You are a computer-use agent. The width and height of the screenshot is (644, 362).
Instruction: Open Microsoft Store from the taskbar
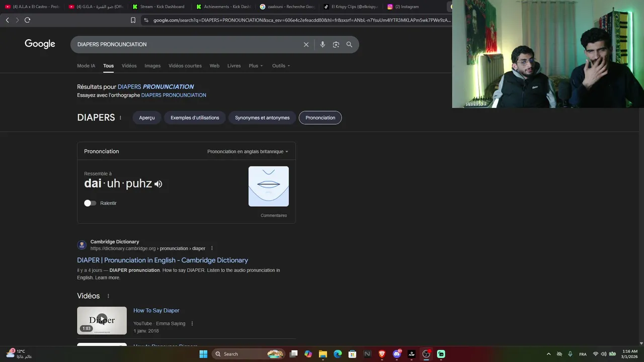[x=352, y=354]
